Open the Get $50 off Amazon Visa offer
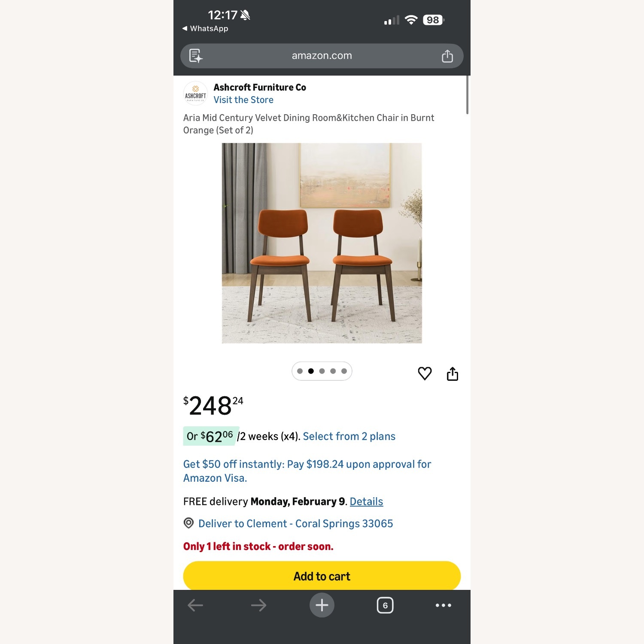Image resolution: width=644 pixels, height=644 pixels. click(x=307, y=471)
